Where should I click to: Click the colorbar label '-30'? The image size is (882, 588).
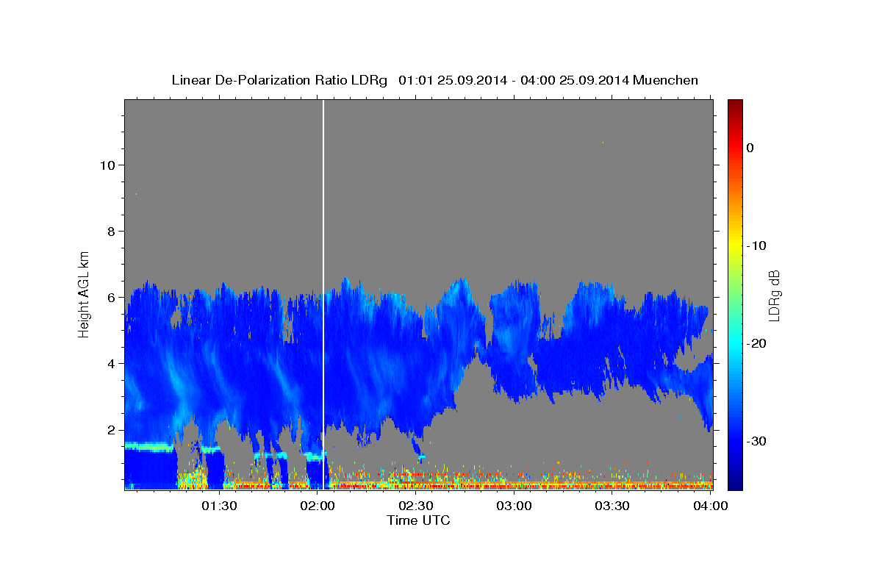757,441
